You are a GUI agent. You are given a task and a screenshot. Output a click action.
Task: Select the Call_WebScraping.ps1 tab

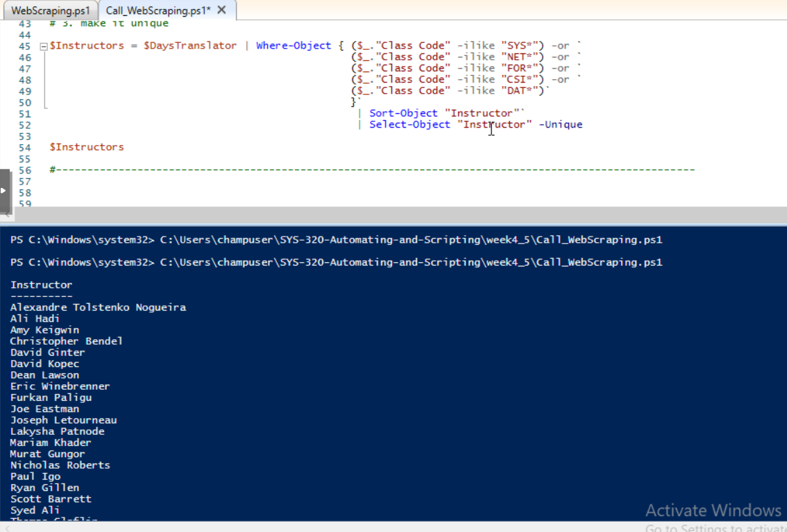pyautogui.click(x=157, y=10)
